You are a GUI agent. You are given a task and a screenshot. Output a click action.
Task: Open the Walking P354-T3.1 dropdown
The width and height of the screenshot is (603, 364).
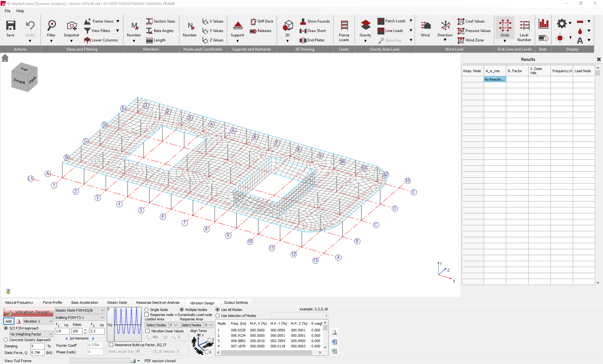pos(79,318)
